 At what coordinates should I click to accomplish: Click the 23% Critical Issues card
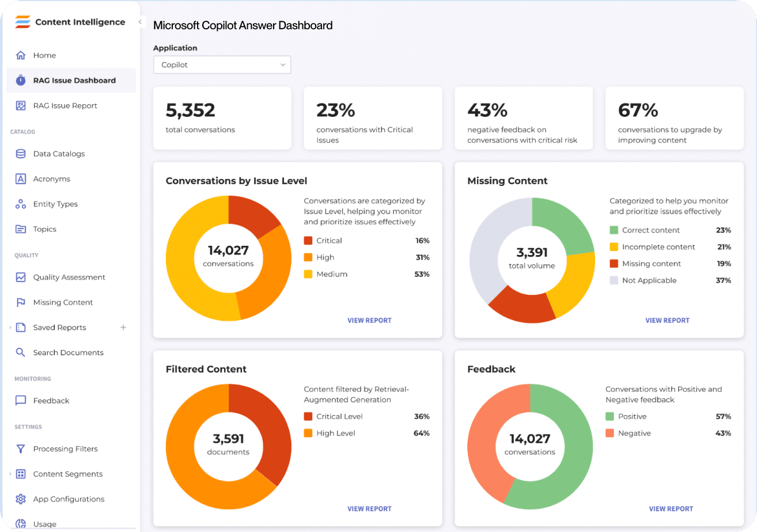pos(373,118)
